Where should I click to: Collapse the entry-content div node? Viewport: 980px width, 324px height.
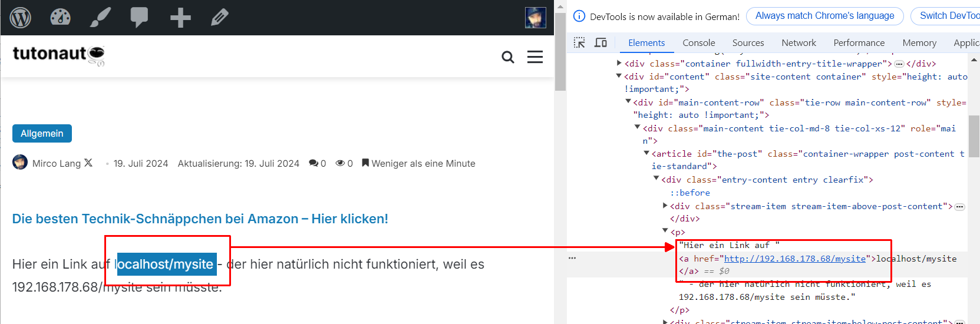pos(656,178)
